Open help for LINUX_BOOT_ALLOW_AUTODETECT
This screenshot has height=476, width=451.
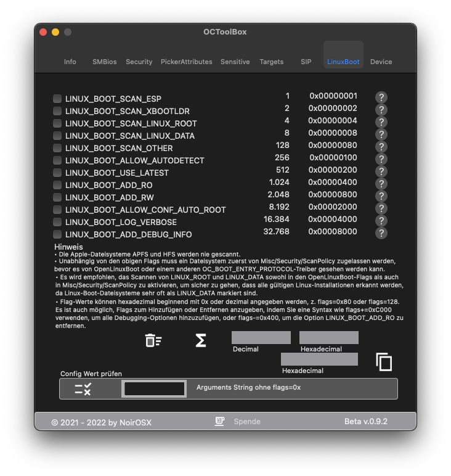pos(381,159)
